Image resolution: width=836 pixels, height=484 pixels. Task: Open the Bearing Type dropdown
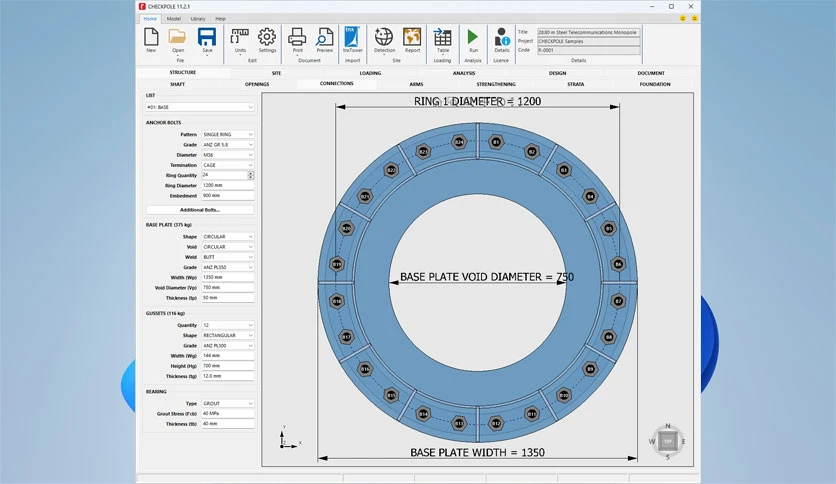point(228,404)
